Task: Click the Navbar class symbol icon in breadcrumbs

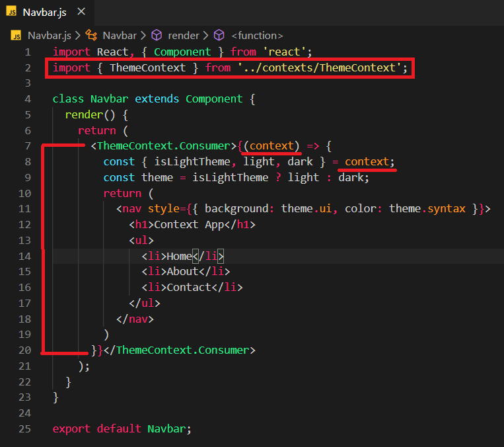Action: tap(92, 36)
